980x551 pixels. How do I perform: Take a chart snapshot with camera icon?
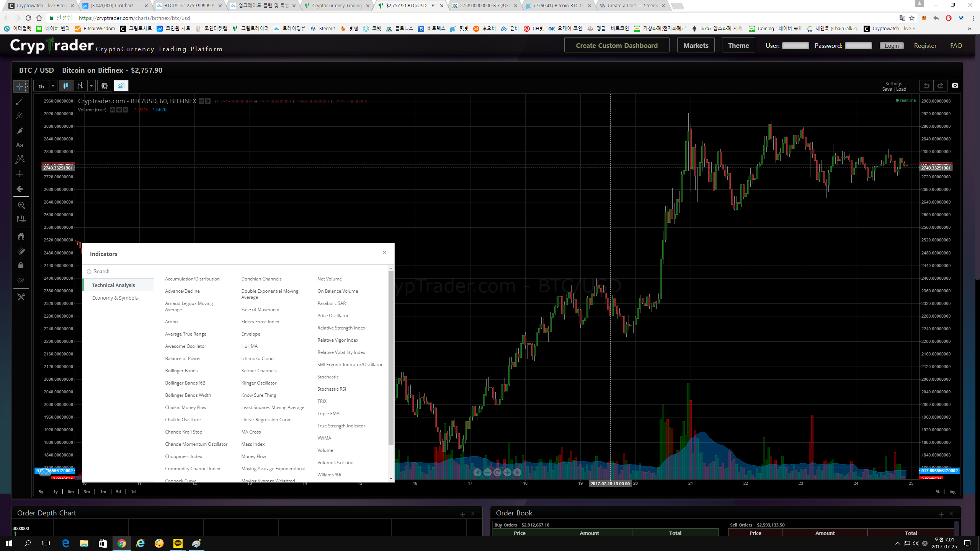[955, 85]
